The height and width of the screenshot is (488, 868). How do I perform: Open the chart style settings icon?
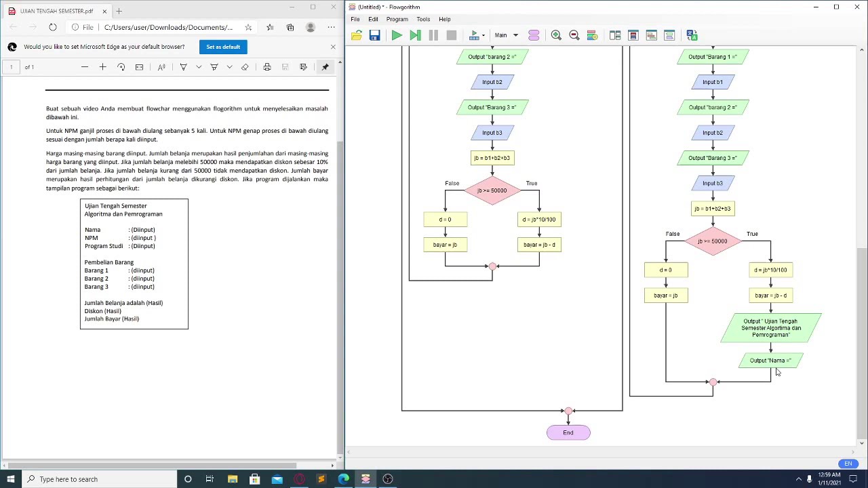point(592,35)
